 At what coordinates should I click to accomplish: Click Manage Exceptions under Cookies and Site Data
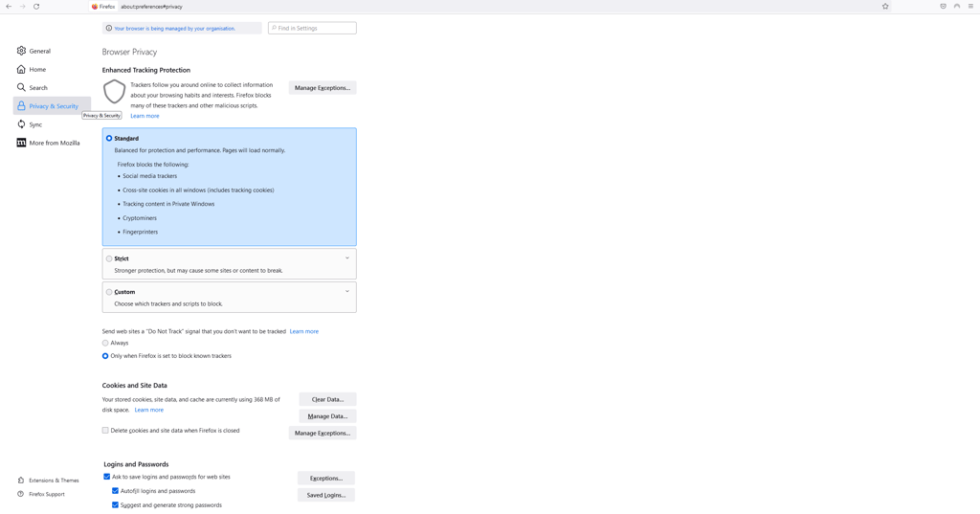pyautogui.click(x=323, y=433)
